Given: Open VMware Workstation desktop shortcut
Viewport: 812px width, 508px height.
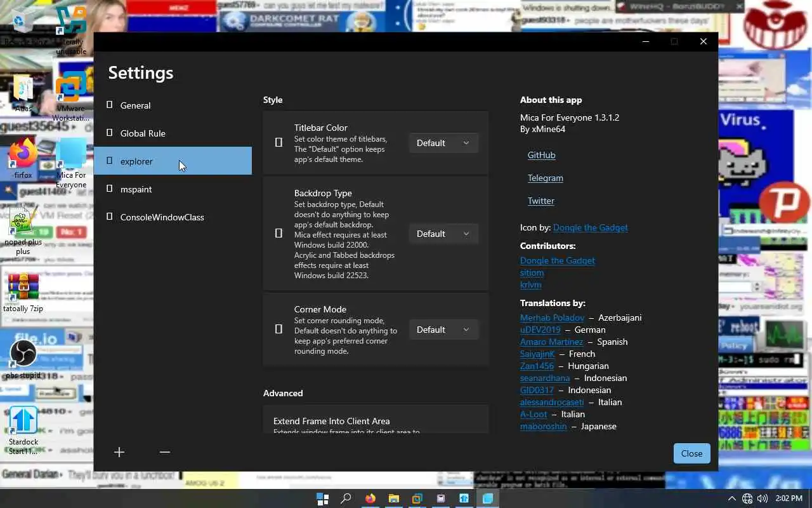Looking at the screenshot, I should tap(71, 97).
